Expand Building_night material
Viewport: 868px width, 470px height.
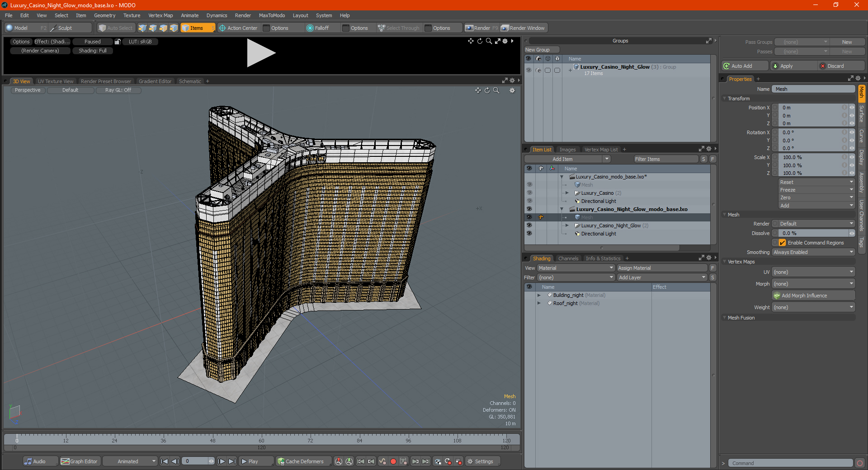click(539, 295)
